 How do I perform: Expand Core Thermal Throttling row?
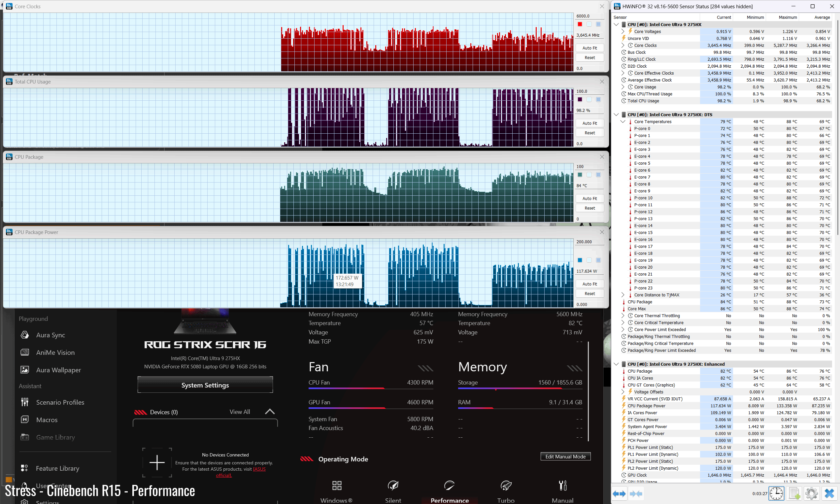pos(623,316)
